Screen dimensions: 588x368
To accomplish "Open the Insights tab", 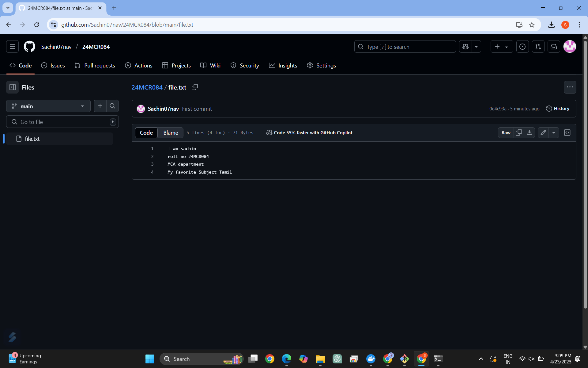I will [x=283, y=65].
